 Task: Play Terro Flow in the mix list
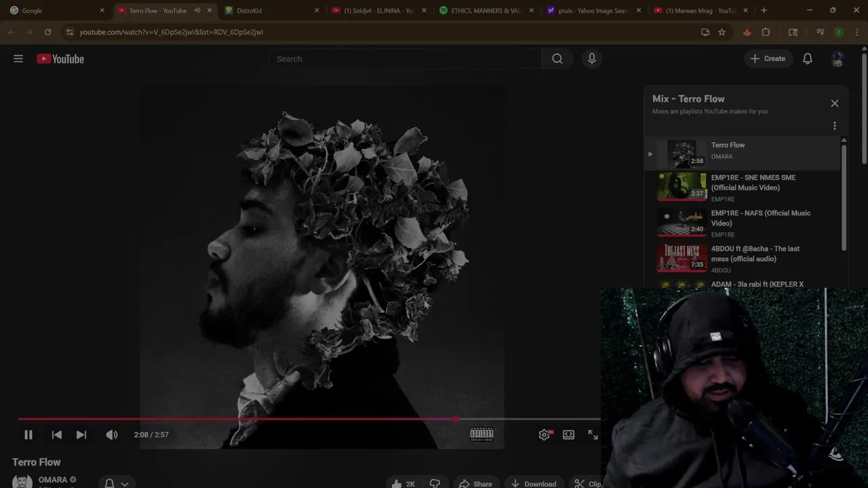coord(742,153)
